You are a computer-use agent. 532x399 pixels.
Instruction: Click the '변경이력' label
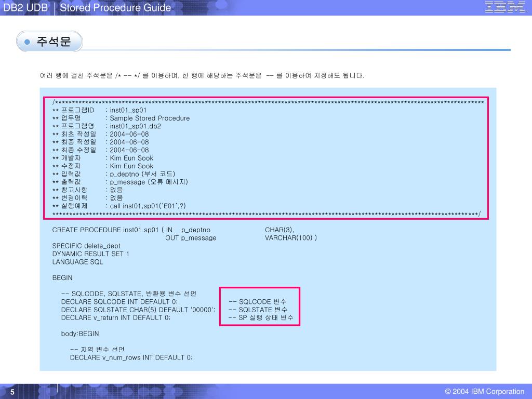coord(74,198)
